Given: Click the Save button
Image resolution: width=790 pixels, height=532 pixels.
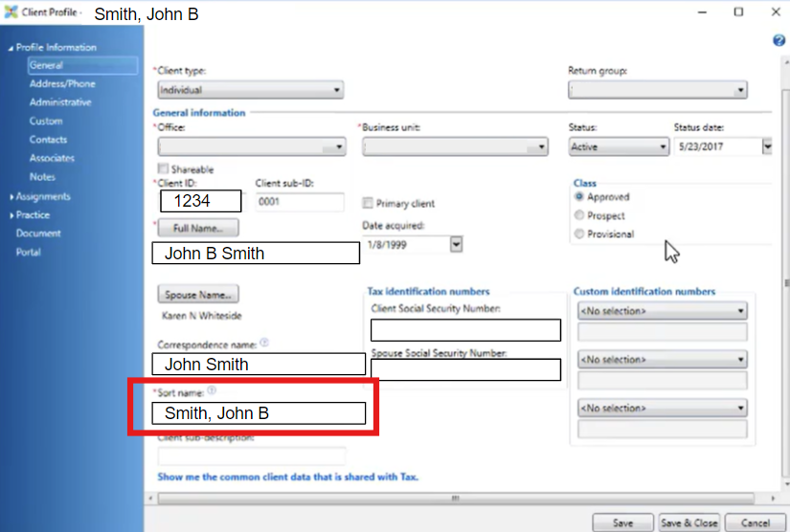Looking at the screenshot, I should [622, 523].
